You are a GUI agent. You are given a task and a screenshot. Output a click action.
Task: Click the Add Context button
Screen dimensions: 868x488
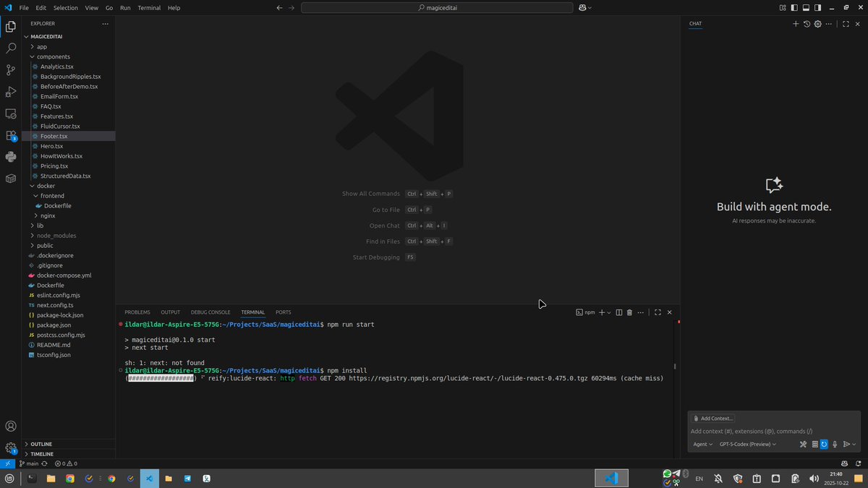tap(713, 419)
